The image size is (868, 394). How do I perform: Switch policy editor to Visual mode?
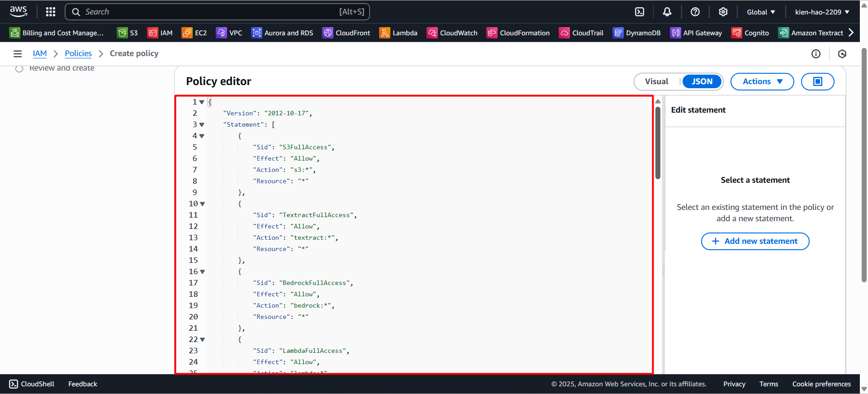coord(656,81)
